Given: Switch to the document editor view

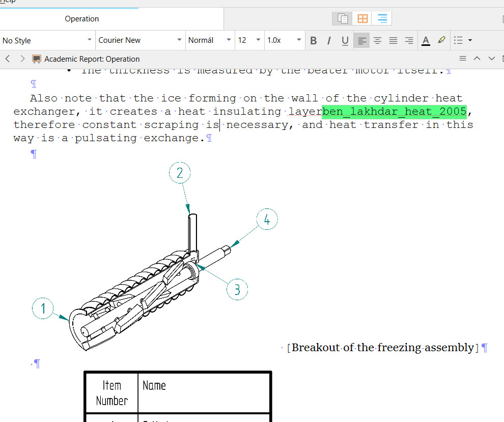Looking at the screenshot, I should (343, 19).
